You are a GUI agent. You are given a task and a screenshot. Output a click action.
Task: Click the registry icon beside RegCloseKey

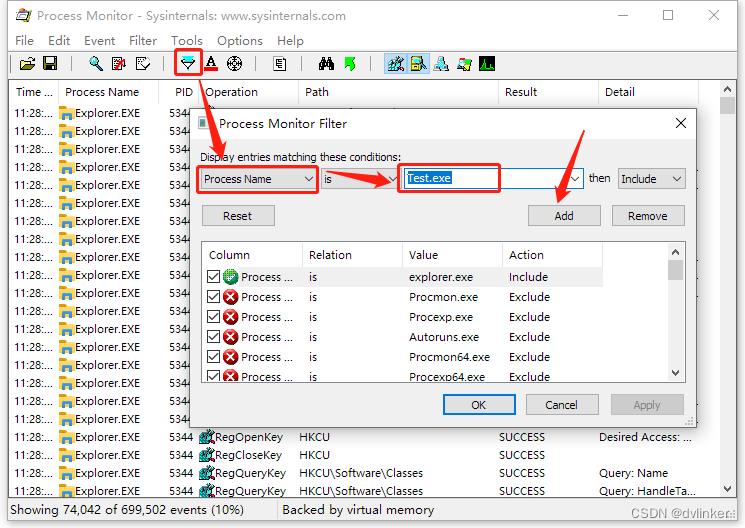click(x=207, y=455)
